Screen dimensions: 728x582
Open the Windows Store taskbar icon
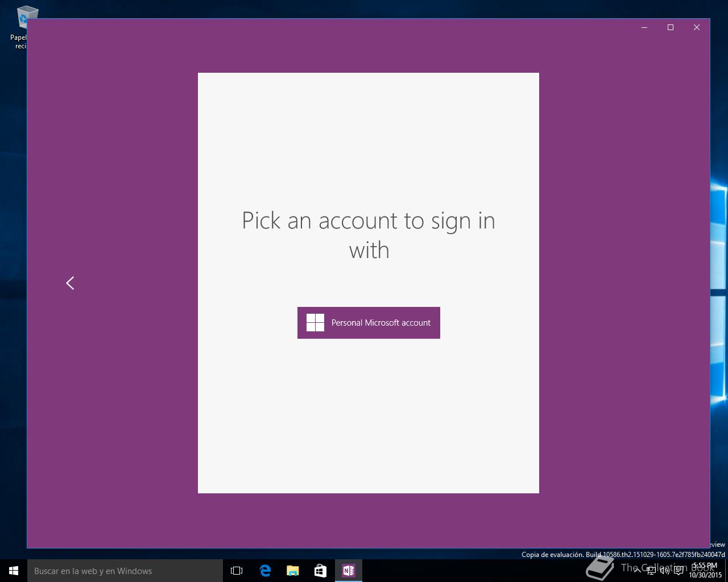(x=321, y=571)
